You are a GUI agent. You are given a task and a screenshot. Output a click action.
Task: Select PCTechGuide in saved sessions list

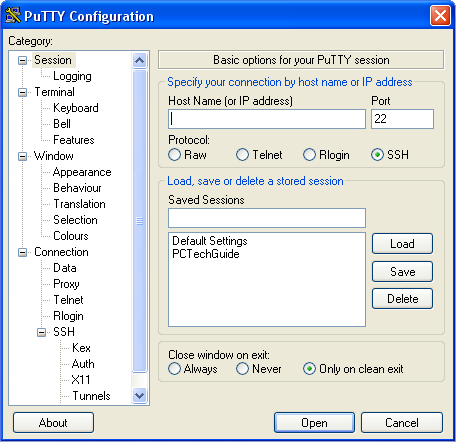(x=206, y=254)
